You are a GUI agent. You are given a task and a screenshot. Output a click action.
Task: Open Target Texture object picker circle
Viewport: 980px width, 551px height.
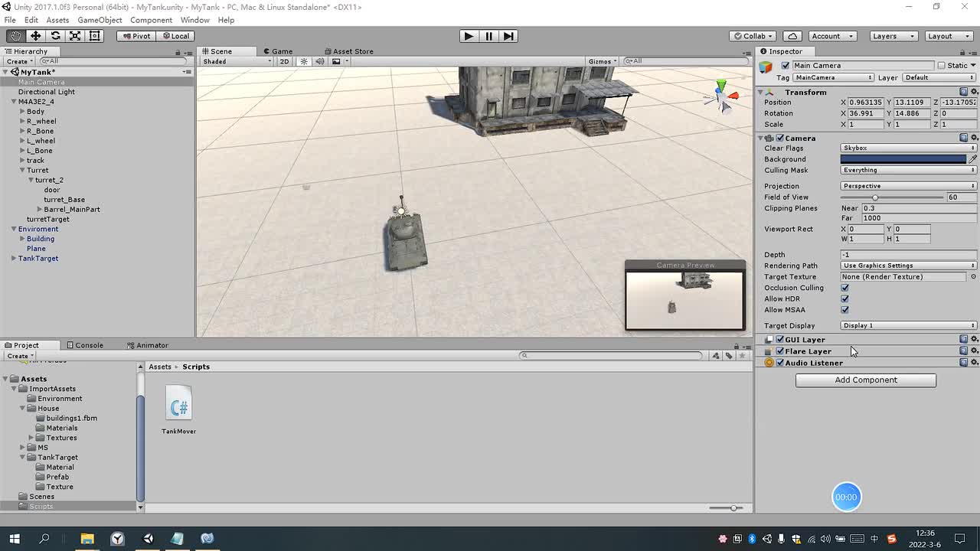point(973,277)
